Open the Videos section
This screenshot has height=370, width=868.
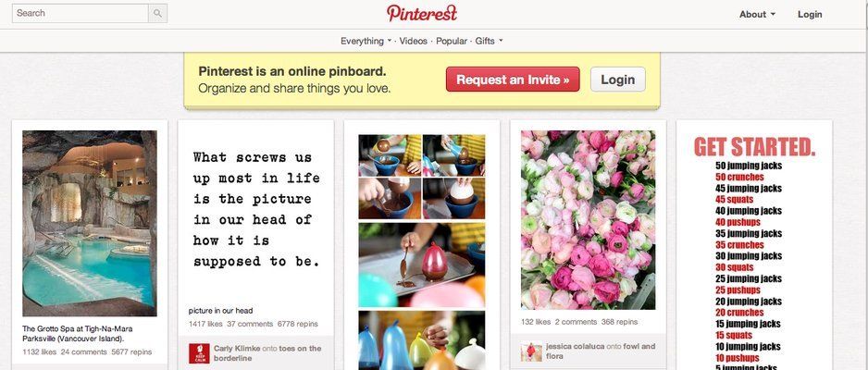(414, 41)
